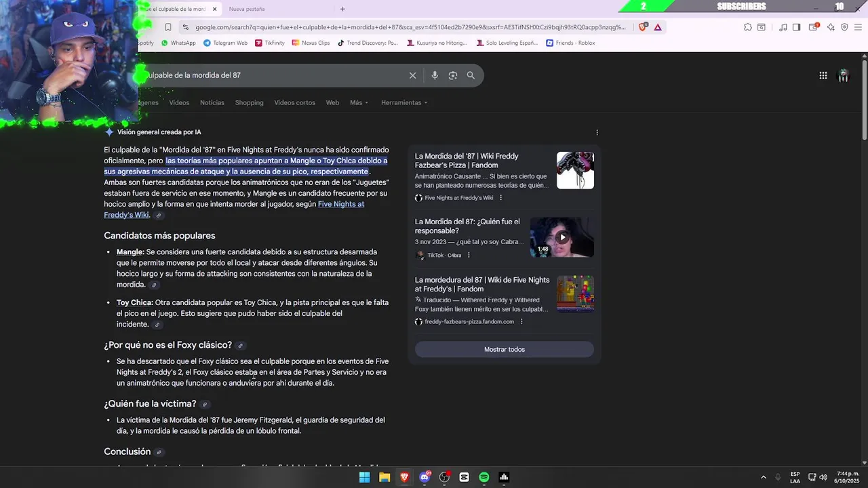Open the Google apps grid icon
Screen dimensions: 868x488
[x=823, y=75]
